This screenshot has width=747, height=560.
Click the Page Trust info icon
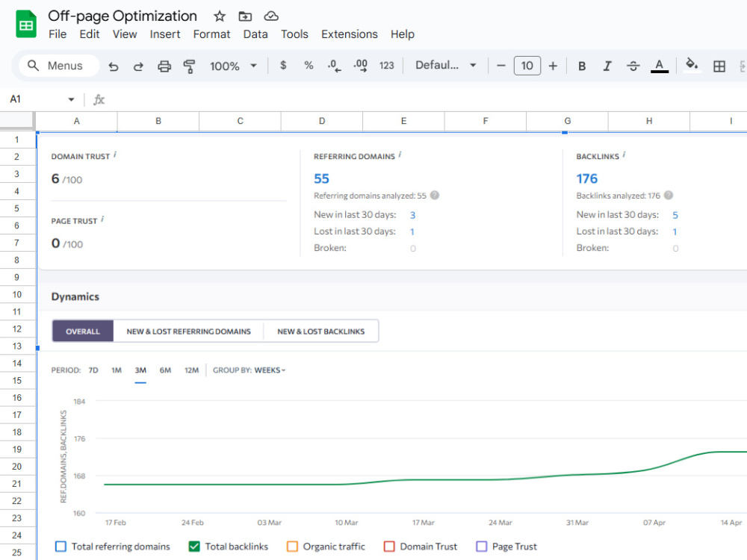(102, 219)
